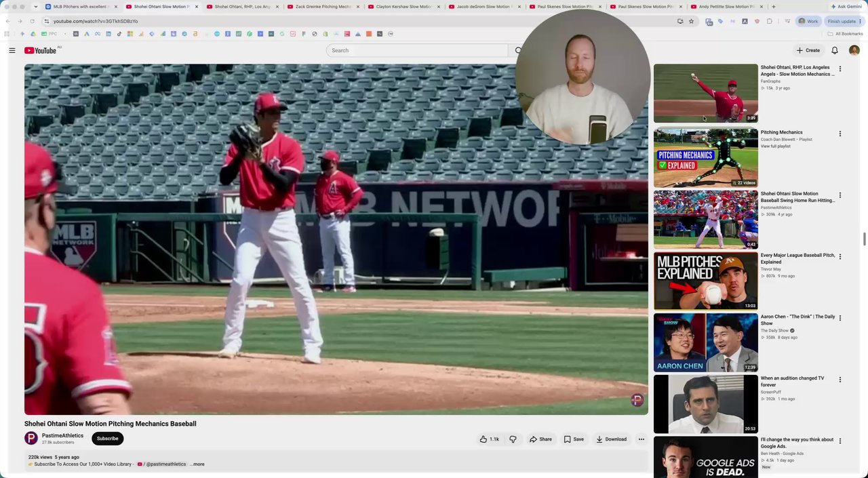
Task: Open options for FanGraphs Ohtani video
Action: 840,68
